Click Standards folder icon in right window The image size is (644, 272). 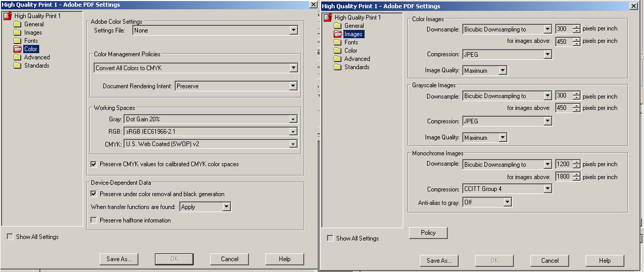point(337,67)
